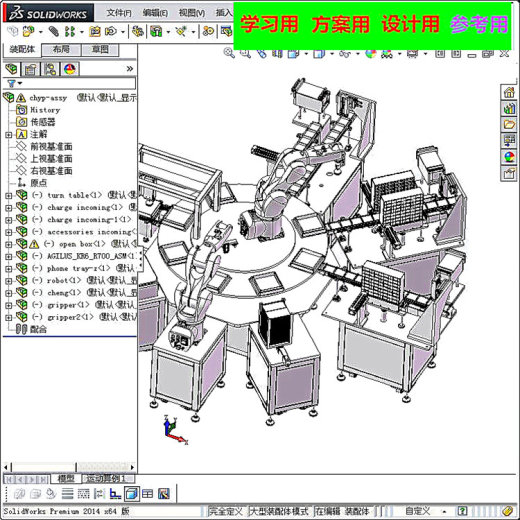Viewport: 520px width, 520px height.
Task: Open the Move Component dropdown arrow
Action: pyautogui.click(x=123, y=32)
